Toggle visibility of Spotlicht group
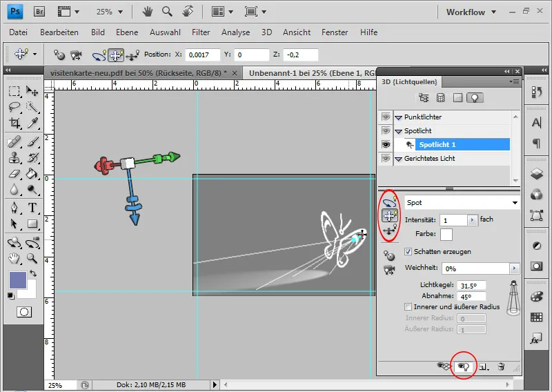 [x=386, y=130]
